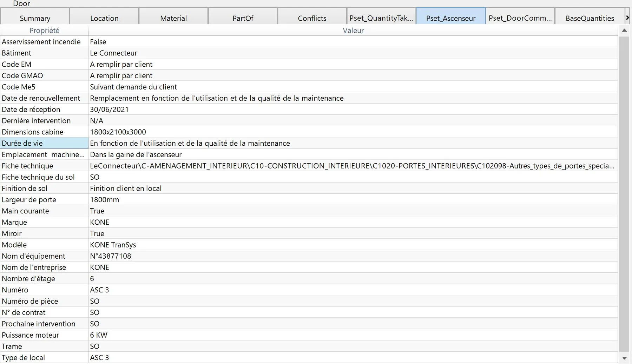Select the Fiche technique file path value
The image size is (632, 364).
[x=352, y=166]
